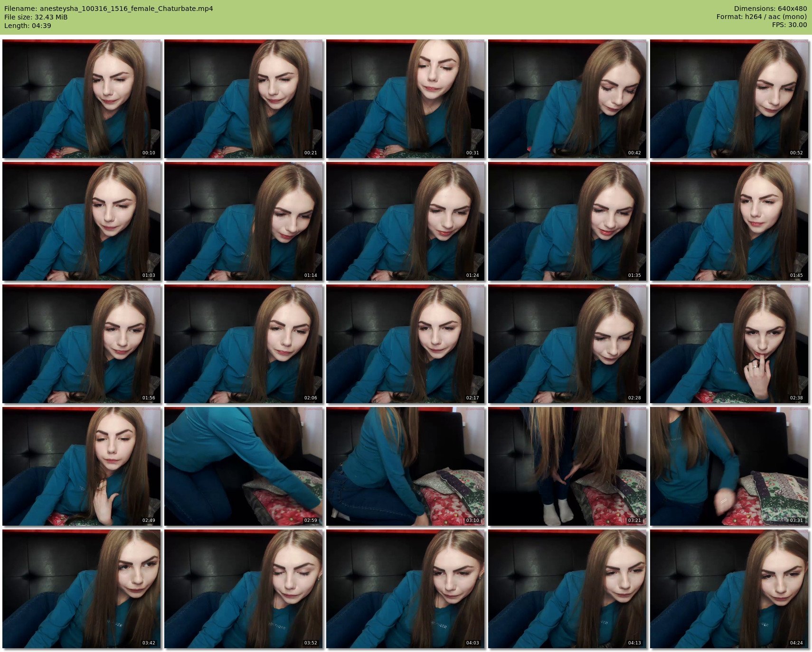
Task: Click the frame labeled 04:03
Action: [406, 589]
